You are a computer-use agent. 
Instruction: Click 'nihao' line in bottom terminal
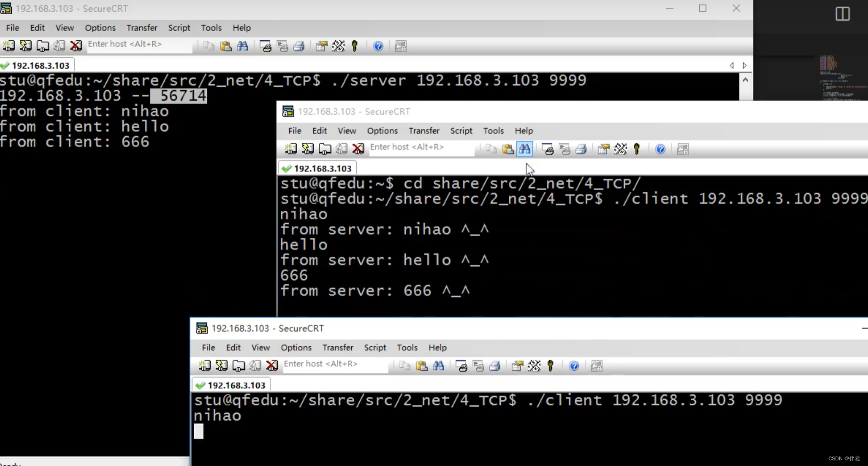point(218,416)
